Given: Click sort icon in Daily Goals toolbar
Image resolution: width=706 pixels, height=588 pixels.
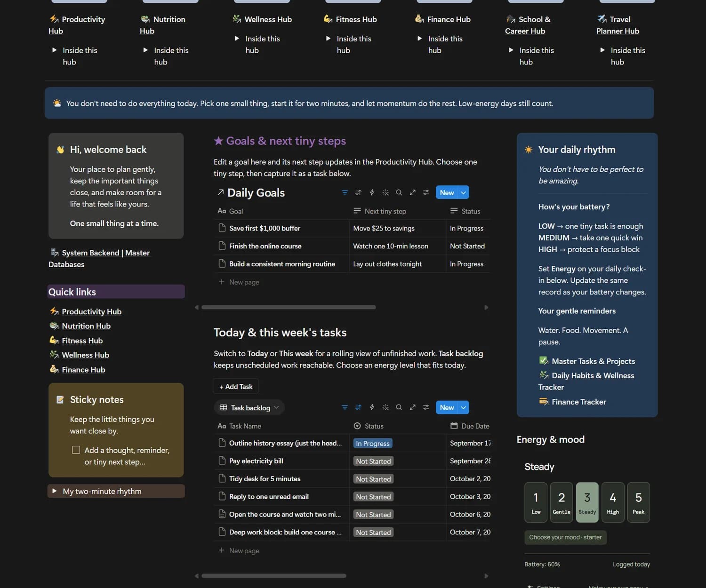Looking at the screenshot, I should (358, 192).
